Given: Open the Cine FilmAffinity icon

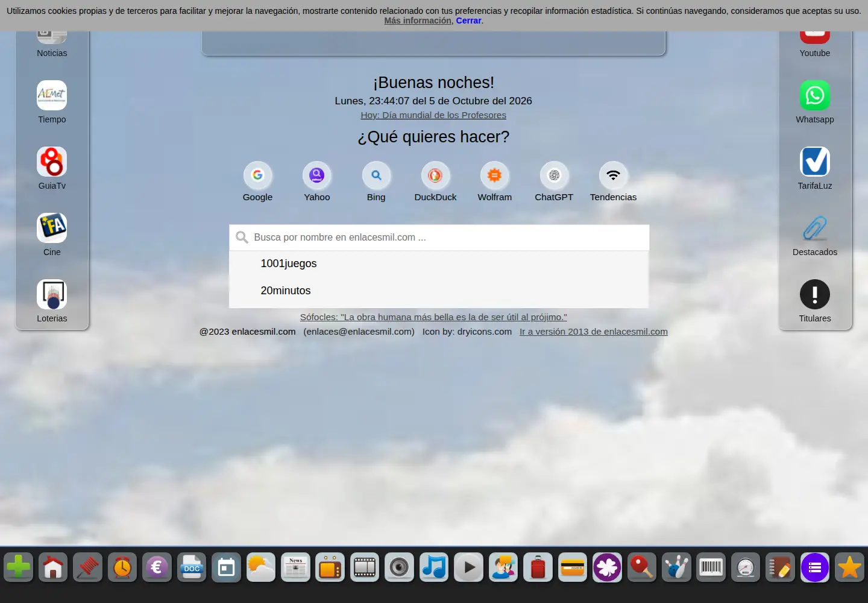Looking at the screenshot, I should pyautogui.click(x=52, y=228).
